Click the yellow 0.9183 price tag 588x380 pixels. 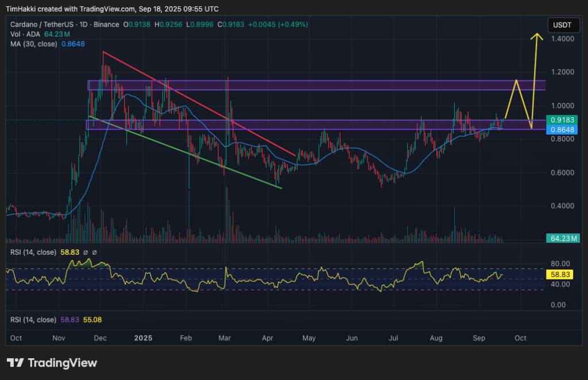(562, 119)
